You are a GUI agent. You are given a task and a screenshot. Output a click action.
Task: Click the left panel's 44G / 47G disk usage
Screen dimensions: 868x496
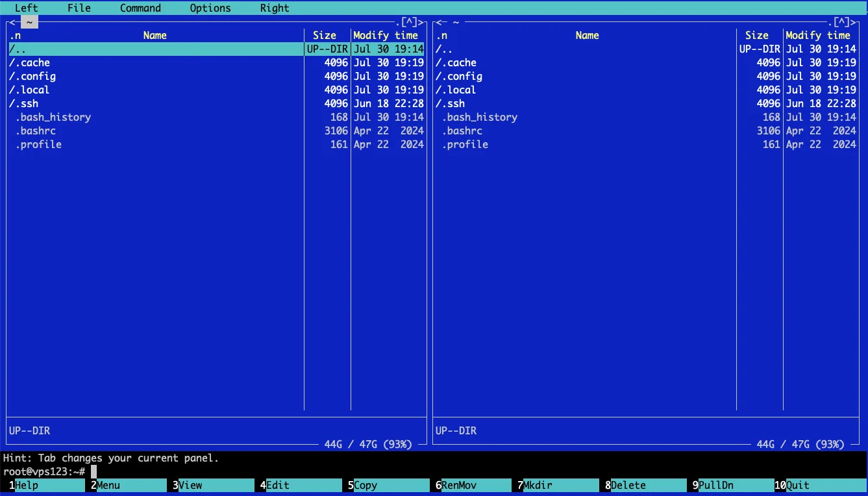coord(368,445)
